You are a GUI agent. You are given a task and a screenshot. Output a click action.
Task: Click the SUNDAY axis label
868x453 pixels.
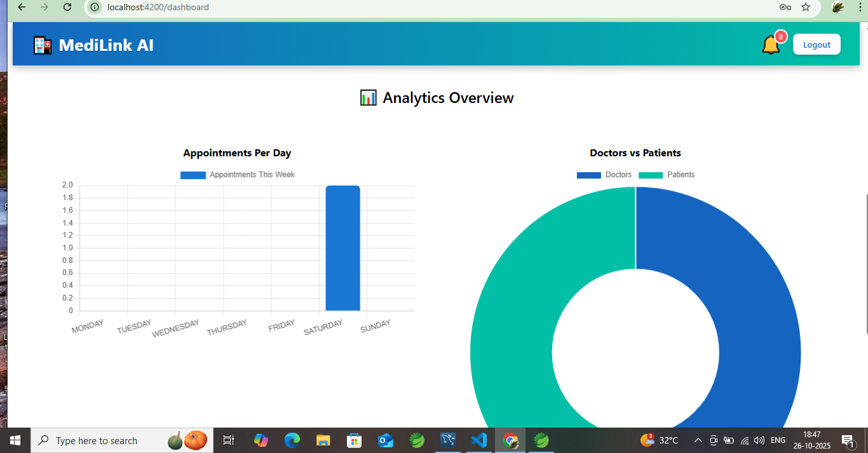pos(376,327)
